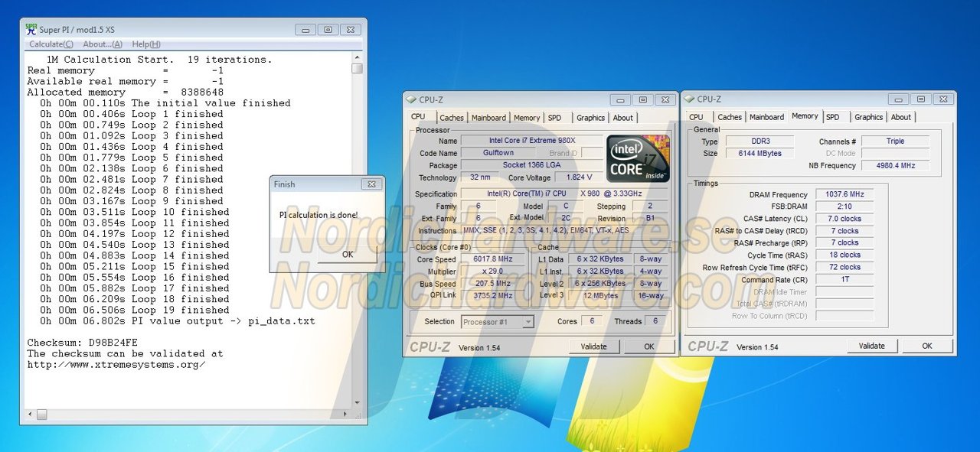Image resolution: width=980 pixels, height=452 pixels.
Task: Minimize the right CPU-Z window
Action: [x=899, y=99]
